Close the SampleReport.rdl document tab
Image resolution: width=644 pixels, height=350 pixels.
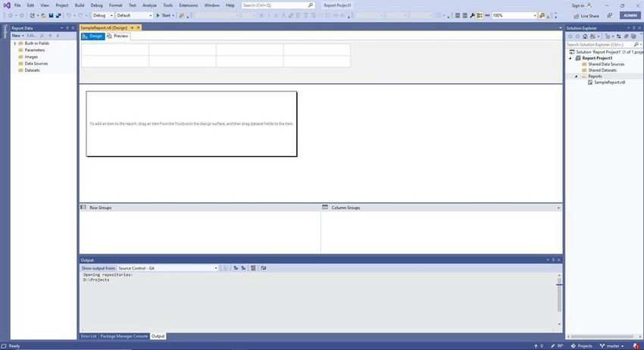tap(139, 27)
